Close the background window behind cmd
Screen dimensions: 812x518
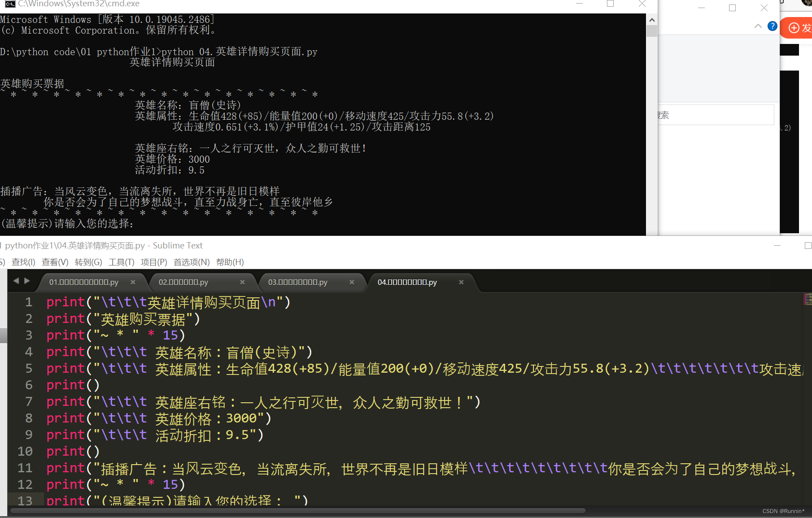[764, 8]
